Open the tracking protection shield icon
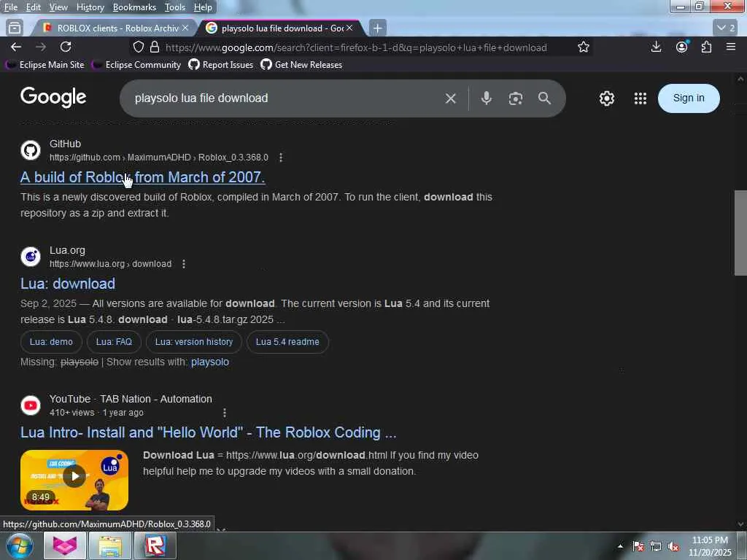The height and width of the screenshot is (560, 747). pyautogui.click(x=139, y=47)
